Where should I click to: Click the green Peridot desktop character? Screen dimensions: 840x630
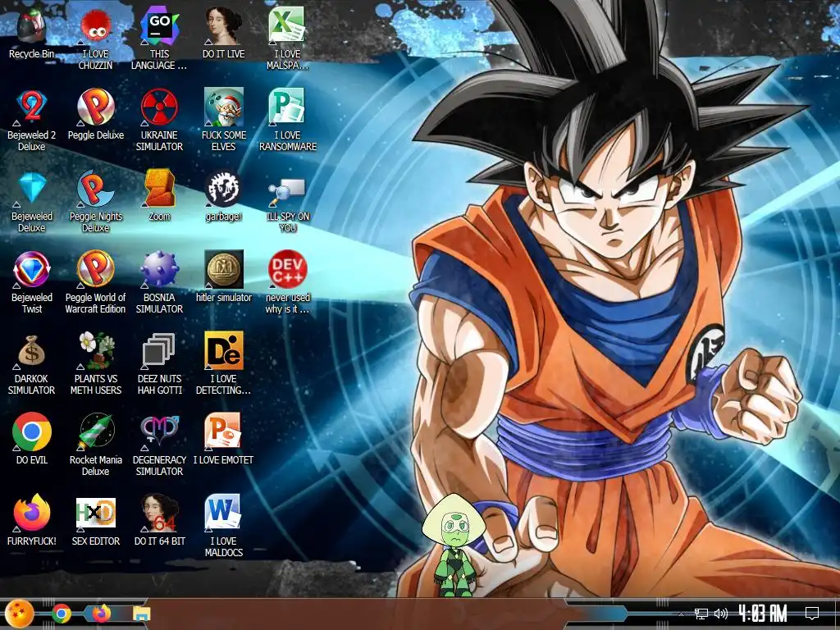(x=454, y=546)
